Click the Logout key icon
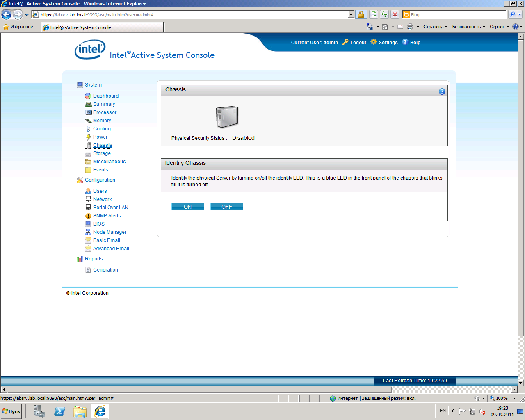Viewport: 525px width, 420px height. (345, 42)
